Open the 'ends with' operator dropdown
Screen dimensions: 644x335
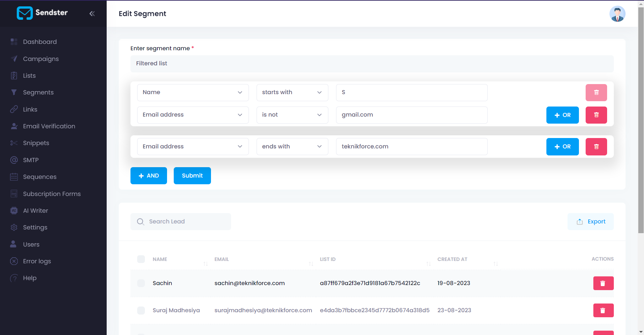(292, 147)
